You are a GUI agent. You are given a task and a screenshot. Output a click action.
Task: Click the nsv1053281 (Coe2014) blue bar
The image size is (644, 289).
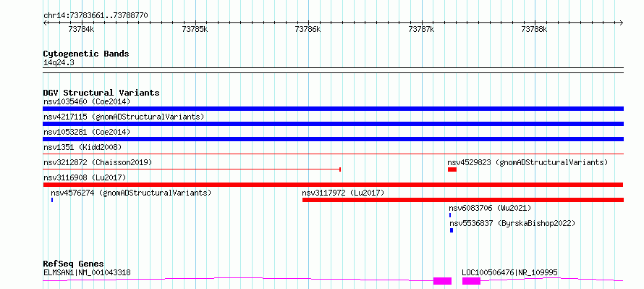coord(333,139)
